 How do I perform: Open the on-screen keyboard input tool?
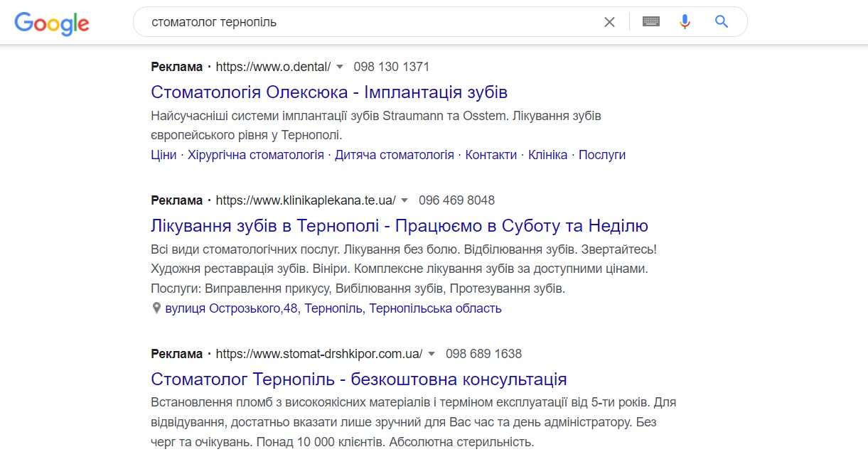651,22
